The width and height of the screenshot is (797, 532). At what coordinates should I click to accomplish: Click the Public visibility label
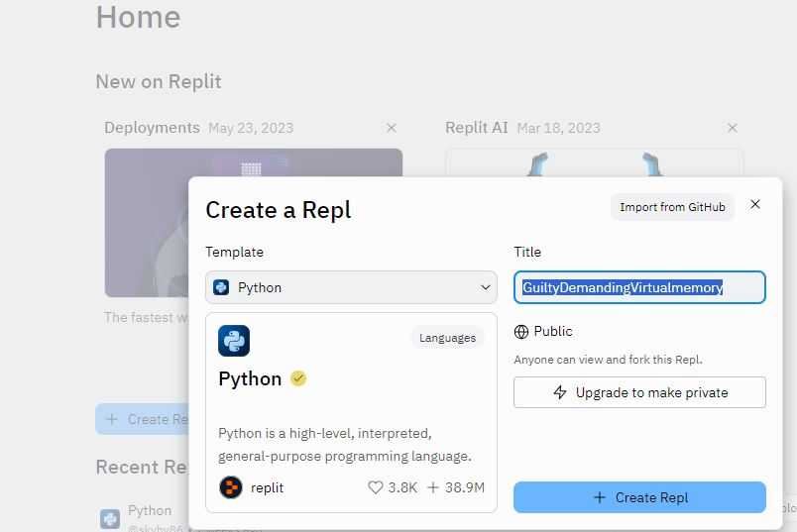click(553, 331)
